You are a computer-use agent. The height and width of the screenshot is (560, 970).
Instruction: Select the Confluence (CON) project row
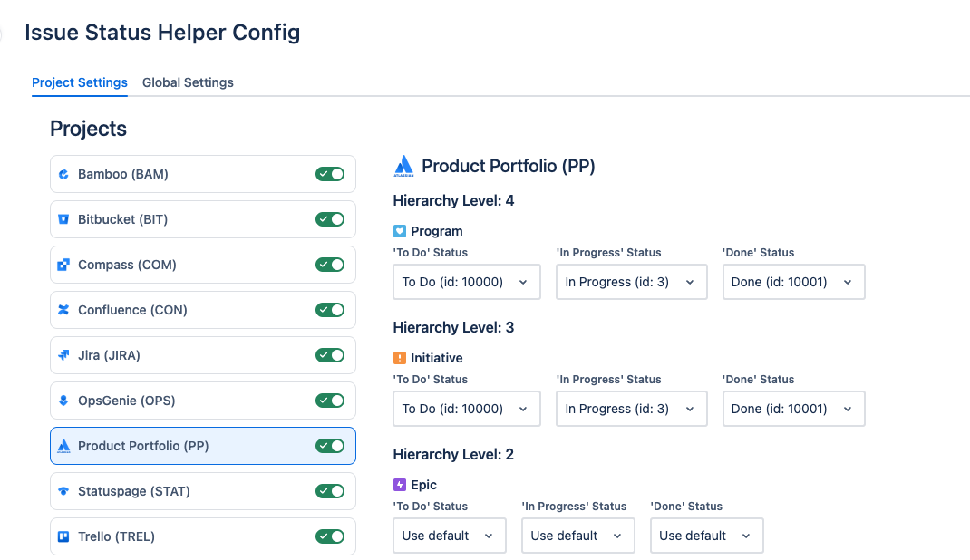[203, 310]
